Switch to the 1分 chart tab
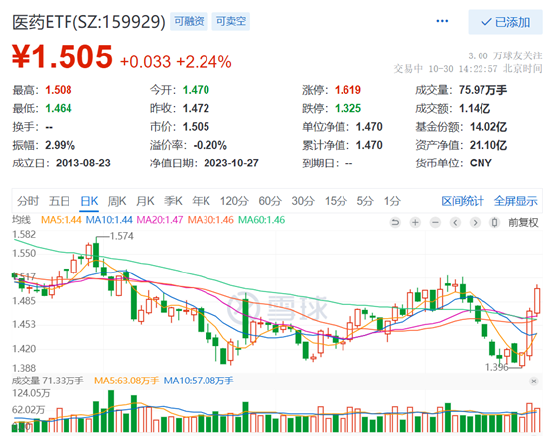This screenshot has height=436, width=550. click(x=392, y=201)
